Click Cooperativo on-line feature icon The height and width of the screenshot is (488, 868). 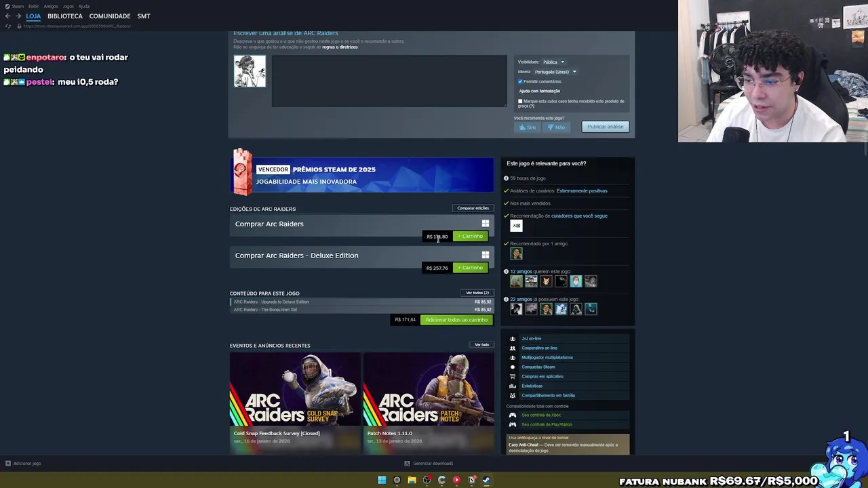[x=513, y=348]
